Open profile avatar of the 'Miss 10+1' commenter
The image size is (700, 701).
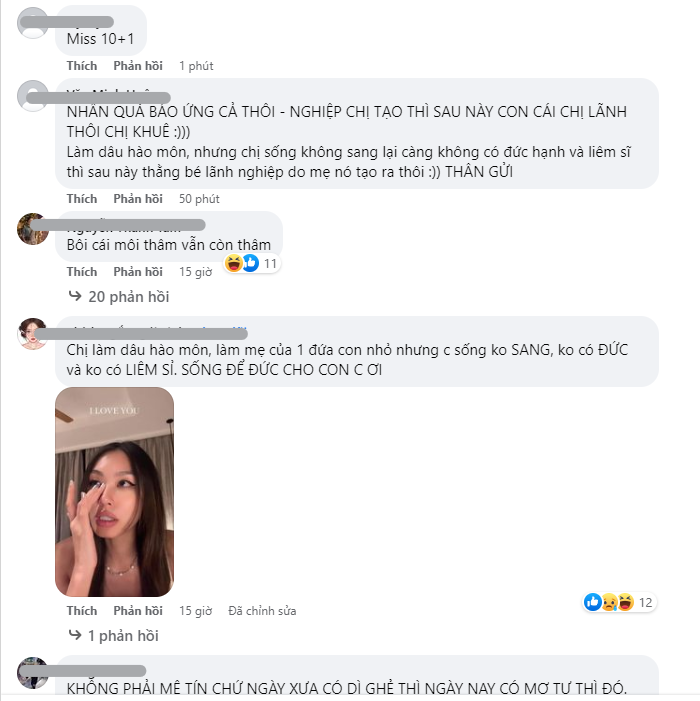coord(32,23)
